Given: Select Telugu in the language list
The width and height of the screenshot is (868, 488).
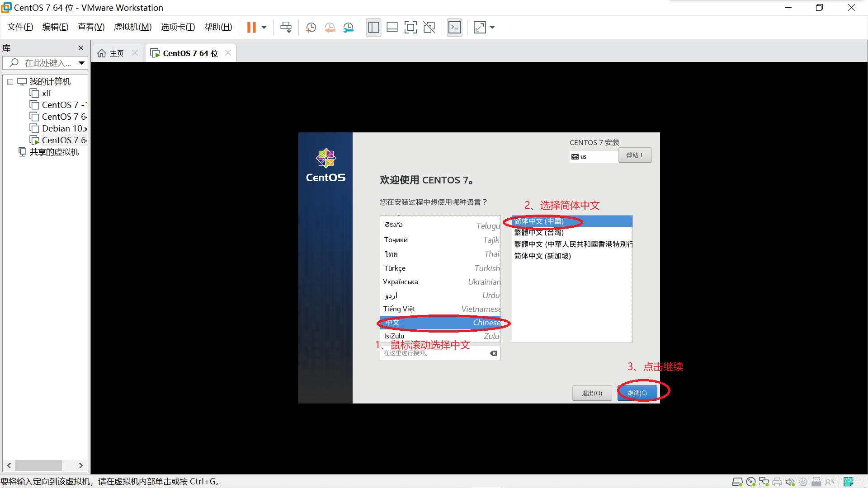Looking at the screenshot, I should 440,225.
